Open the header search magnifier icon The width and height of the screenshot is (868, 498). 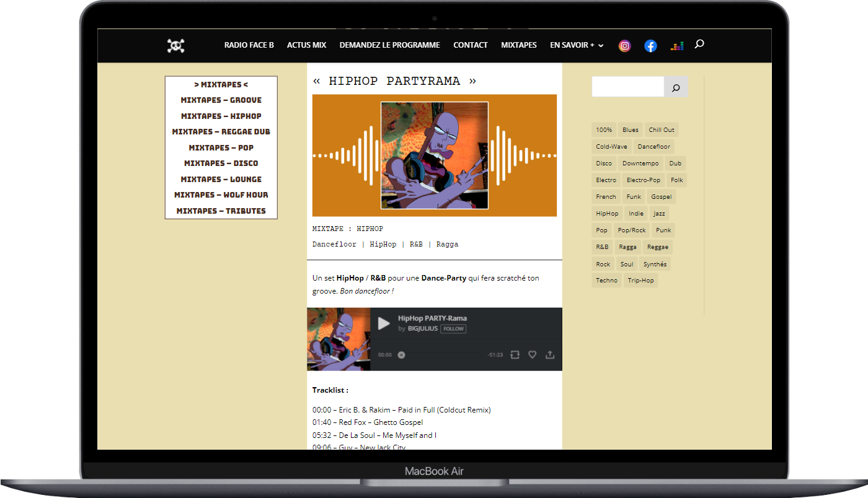click(699, 44)
